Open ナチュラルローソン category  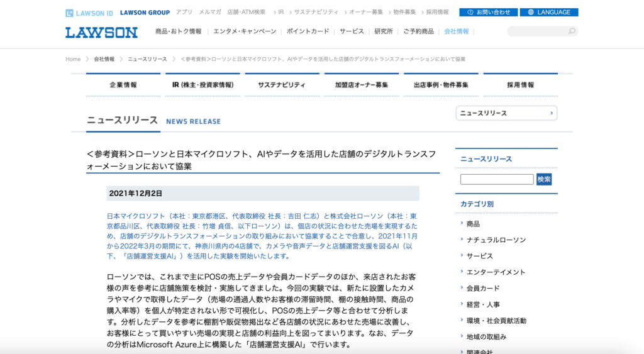pyautogui.click(x=496, y=240)
